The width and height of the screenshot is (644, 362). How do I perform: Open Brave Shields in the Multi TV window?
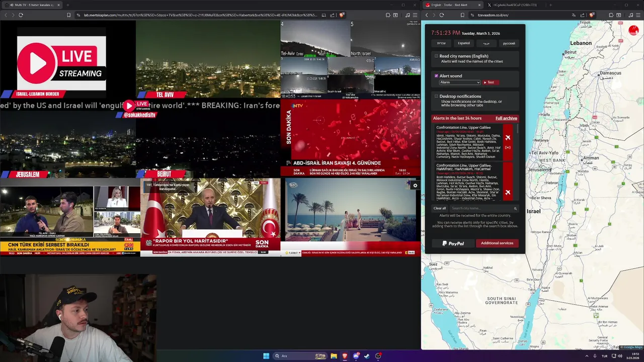pos(342,15)
